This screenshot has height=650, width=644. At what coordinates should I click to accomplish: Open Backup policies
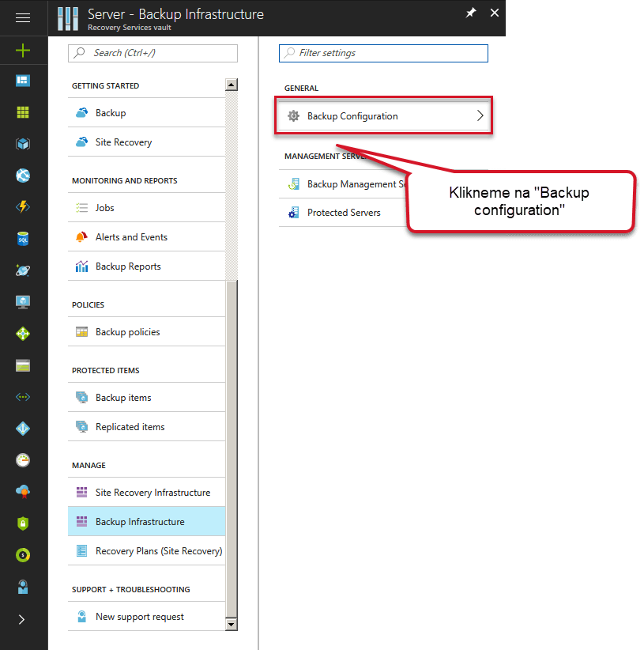click(x=147, y=331)
